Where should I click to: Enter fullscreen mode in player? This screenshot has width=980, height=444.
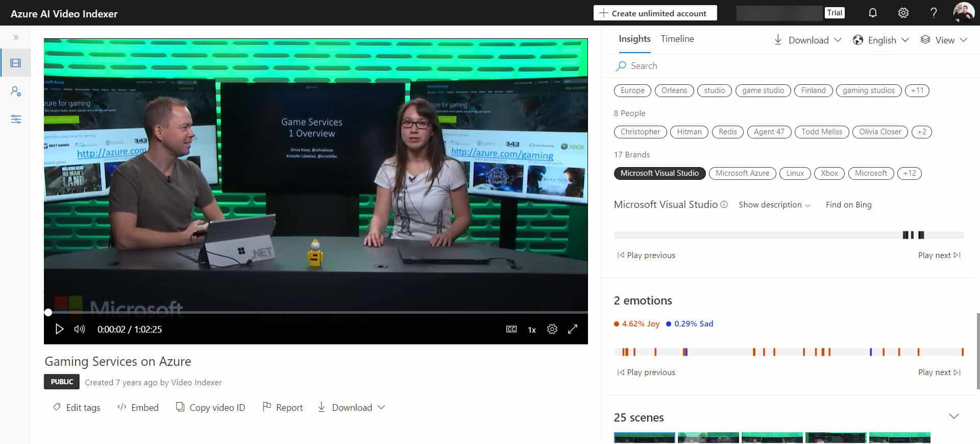coord(573,329)
